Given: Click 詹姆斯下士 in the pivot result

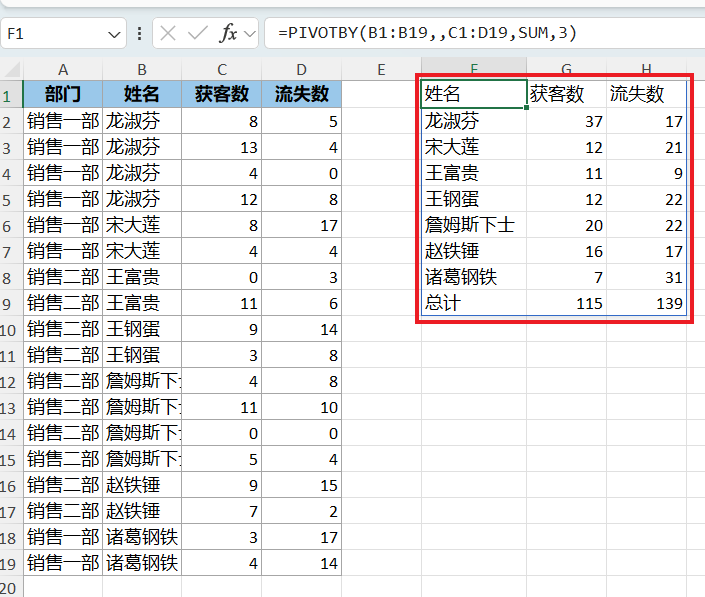Looking at the screenshot, I should point(474,225).
